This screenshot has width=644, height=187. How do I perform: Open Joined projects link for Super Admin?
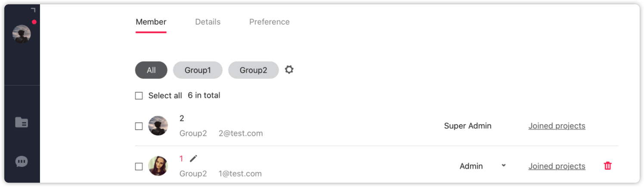pos(557,126)
